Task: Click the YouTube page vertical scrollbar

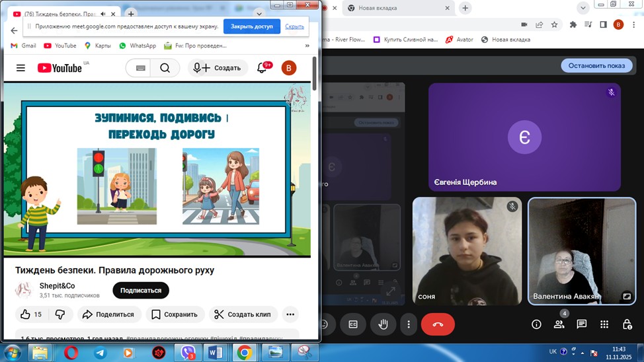Action: tap(314, 73)
